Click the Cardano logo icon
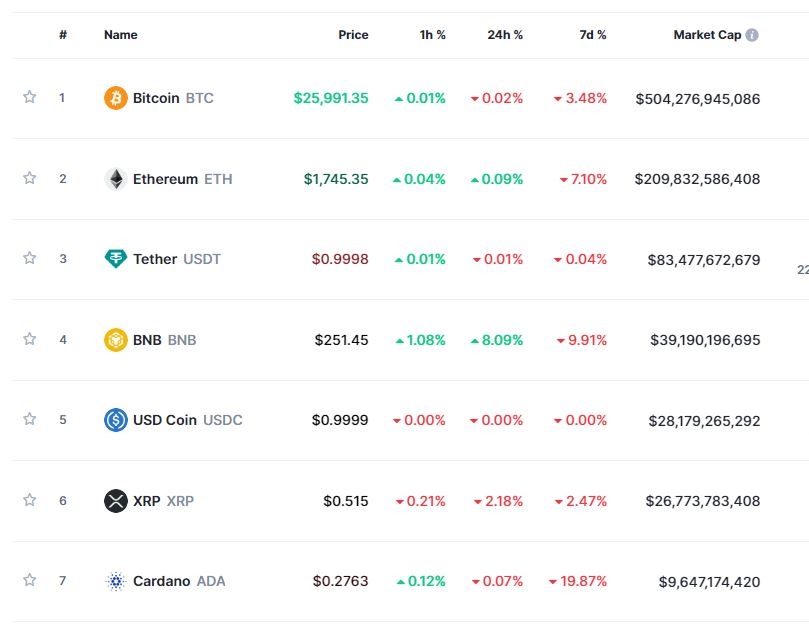Viewport: 809px width, 627px height. pos(116,581)
